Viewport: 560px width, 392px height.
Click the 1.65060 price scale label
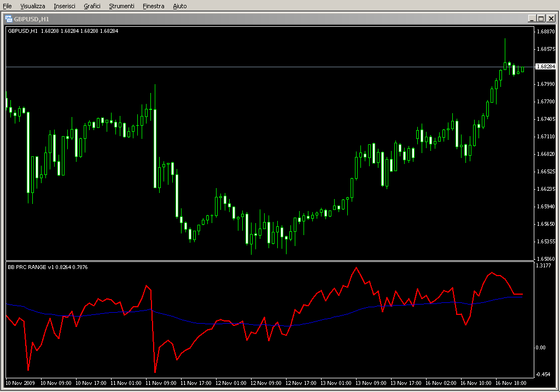click(x=546, y=259)
